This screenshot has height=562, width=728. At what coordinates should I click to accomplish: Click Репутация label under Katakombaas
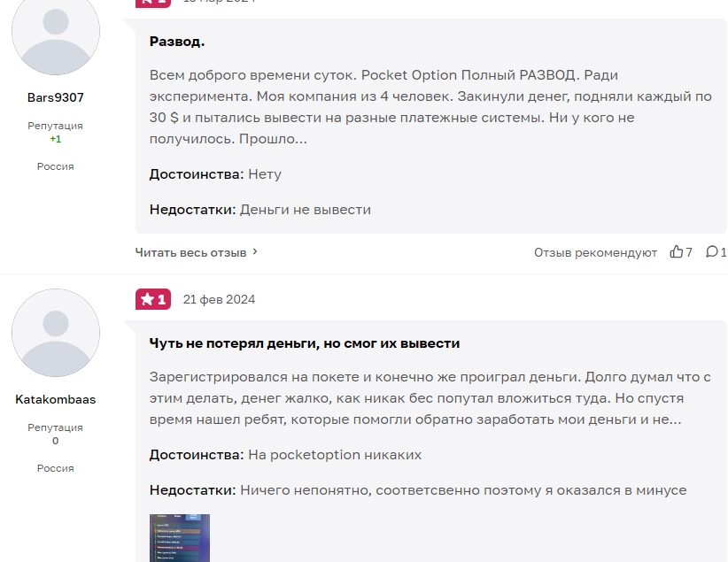tap(55, 427)
